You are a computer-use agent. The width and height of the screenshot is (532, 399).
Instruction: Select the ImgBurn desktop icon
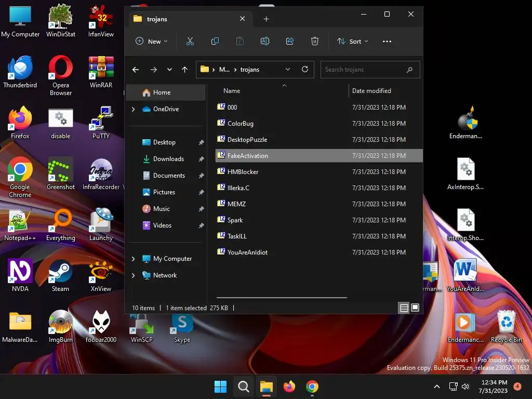[x=61, y=326]
